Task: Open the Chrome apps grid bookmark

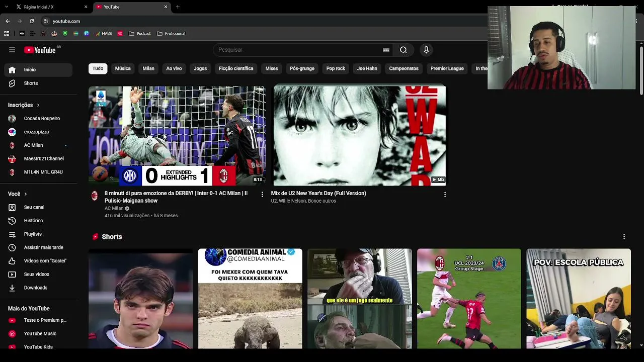Action: coord(7,34)
